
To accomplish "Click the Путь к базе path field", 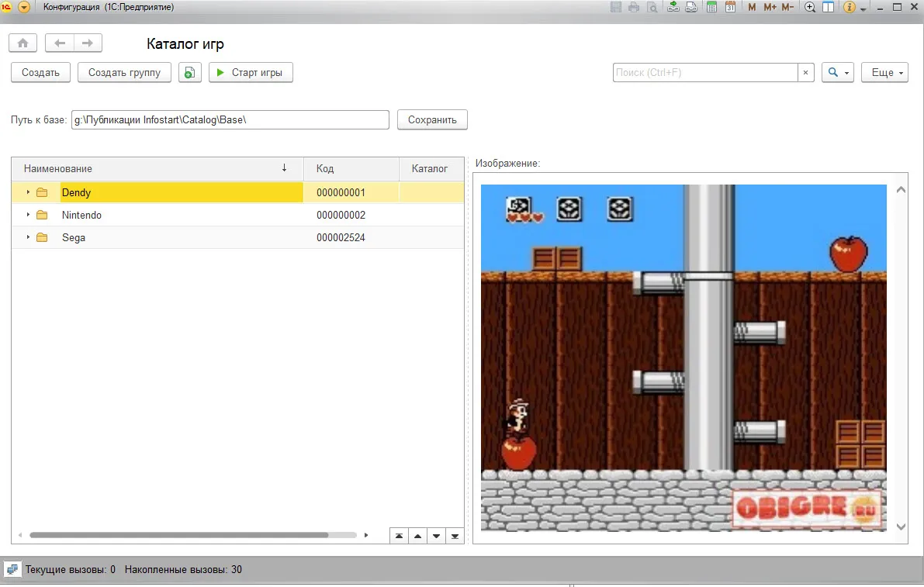I will pyautogui.click(x=230, y=119).
